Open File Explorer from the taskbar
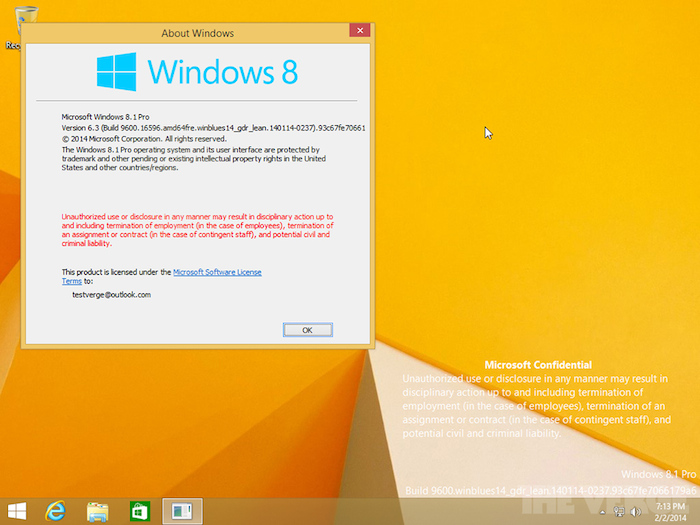The image size is (700, 525). 98,511
